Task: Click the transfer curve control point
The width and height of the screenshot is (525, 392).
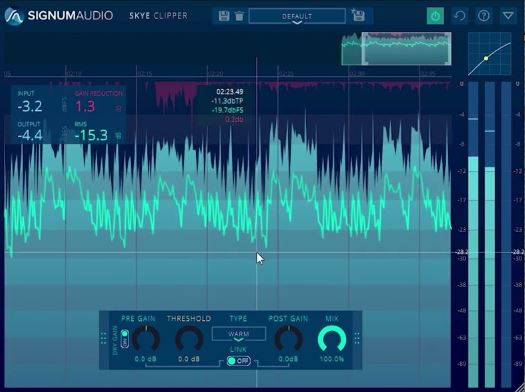Action: point(486,58)
